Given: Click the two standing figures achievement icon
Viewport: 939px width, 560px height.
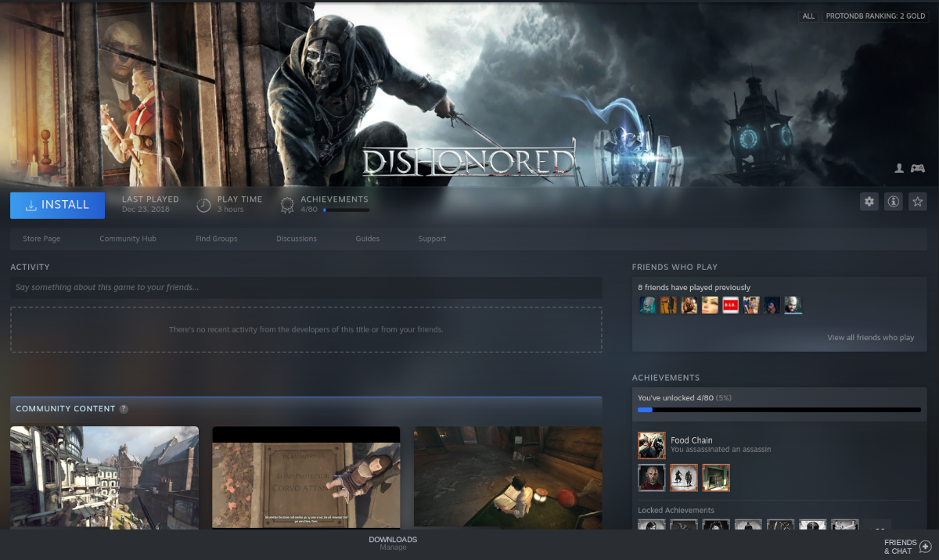Looking at the screenshot, I should coord(684,478).
